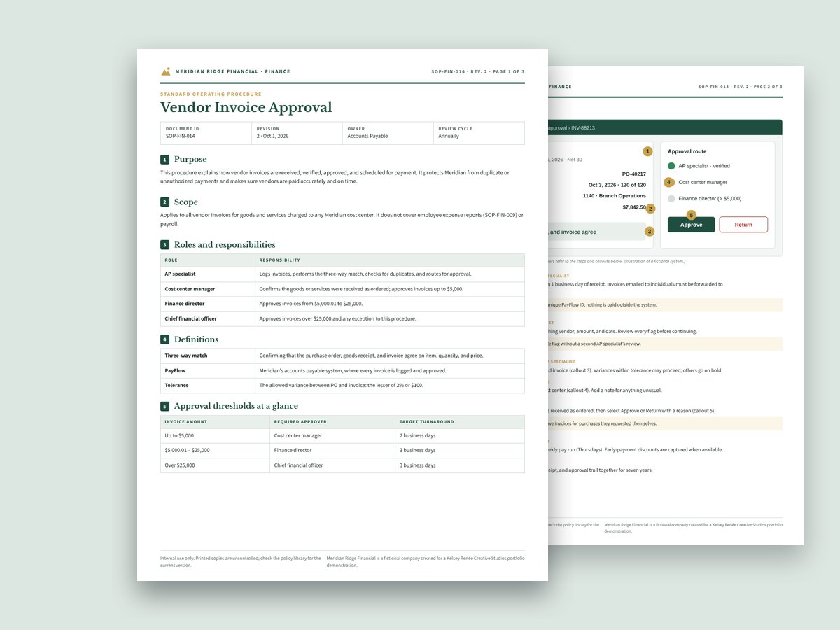Click the Definitions section number badge
The image size is (840, 630).
[x=164, y=339]
